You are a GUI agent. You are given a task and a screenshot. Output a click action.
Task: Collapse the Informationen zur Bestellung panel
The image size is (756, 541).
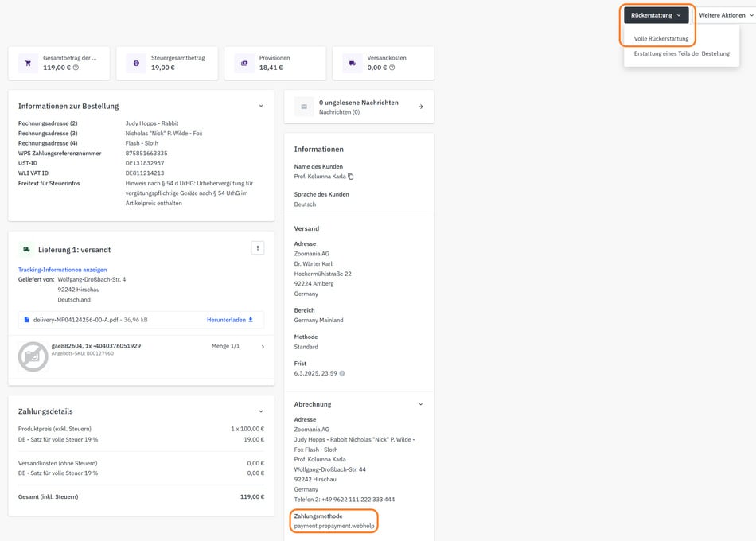point(261,106)
